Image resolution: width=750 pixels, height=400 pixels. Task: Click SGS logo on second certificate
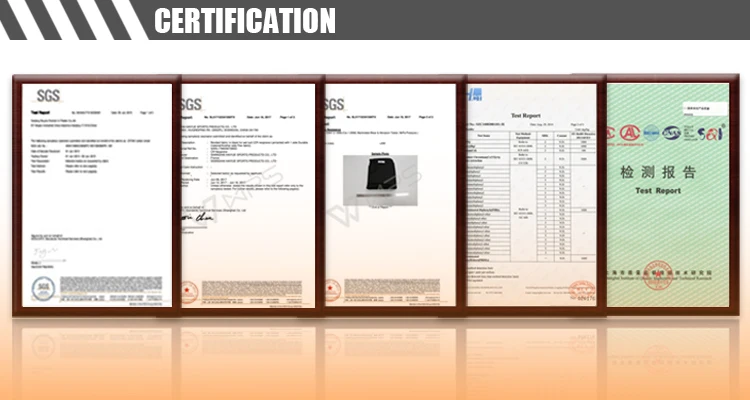[191, 104]
